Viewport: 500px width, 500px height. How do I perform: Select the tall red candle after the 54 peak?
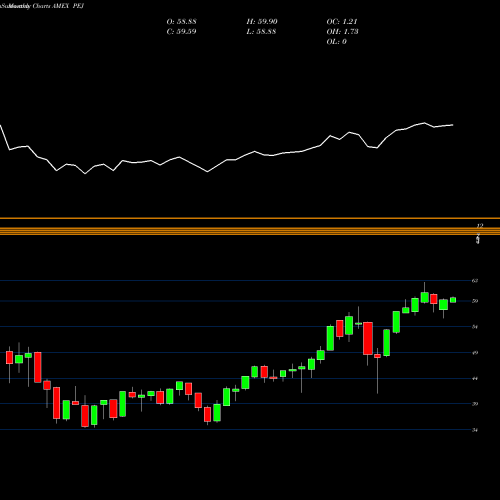tap(368, 338)
